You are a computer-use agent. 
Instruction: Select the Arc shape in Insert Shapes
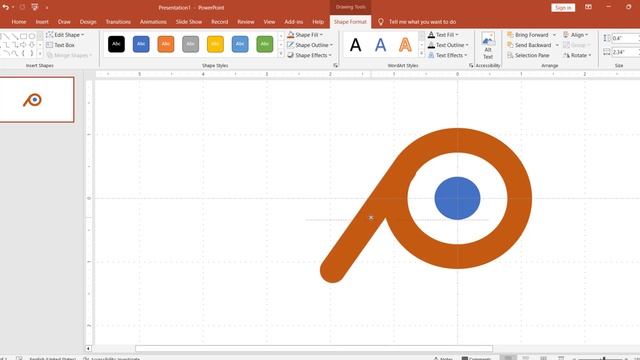click(x=6, y=53)
